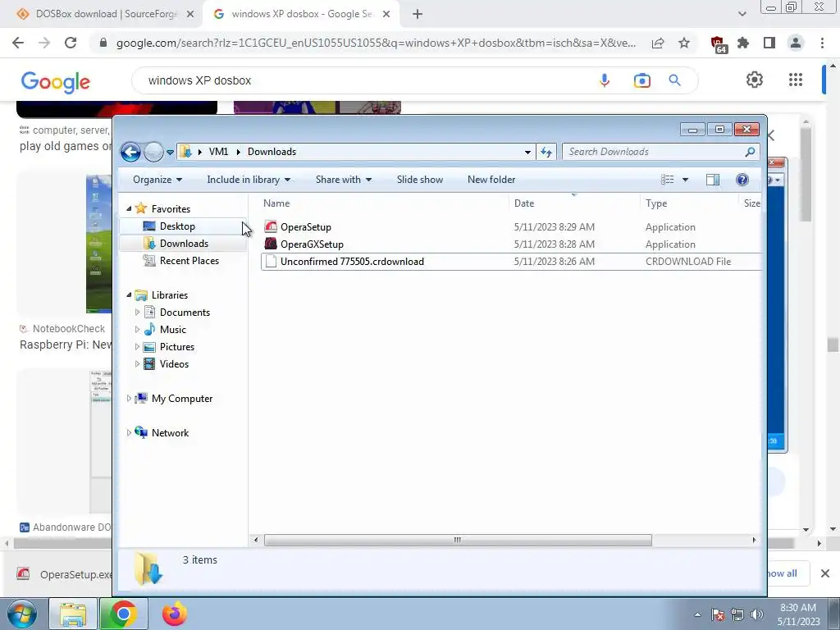Click the volume speaker tray icon
The height and width of the screenshot is (630, 840).
pos(757,614)
